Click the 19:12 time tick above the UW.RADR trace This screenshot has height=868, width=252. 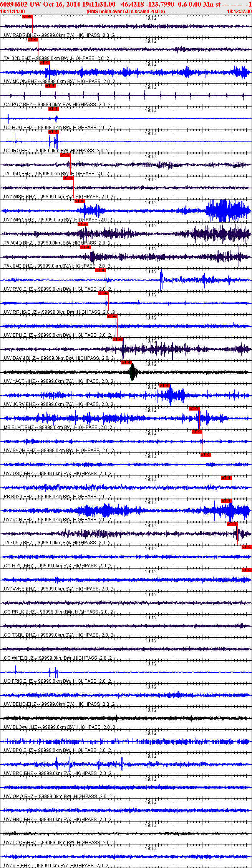(151, 18)
